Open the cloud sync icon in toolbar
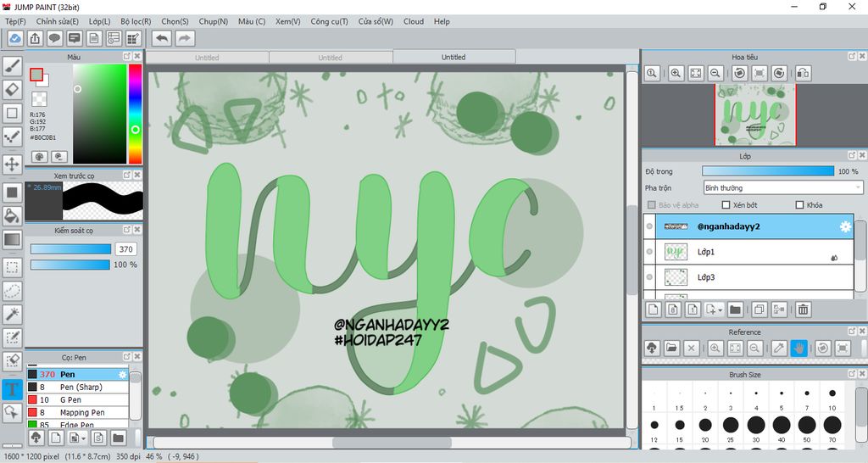868x463 pixels. point(15,38)
